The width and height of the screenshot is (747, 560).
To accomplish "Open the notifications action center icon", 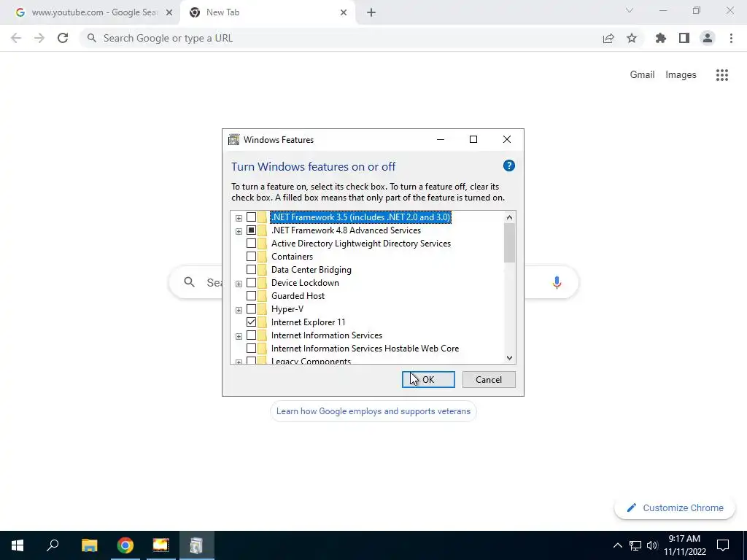I will [x=723, y=545].
